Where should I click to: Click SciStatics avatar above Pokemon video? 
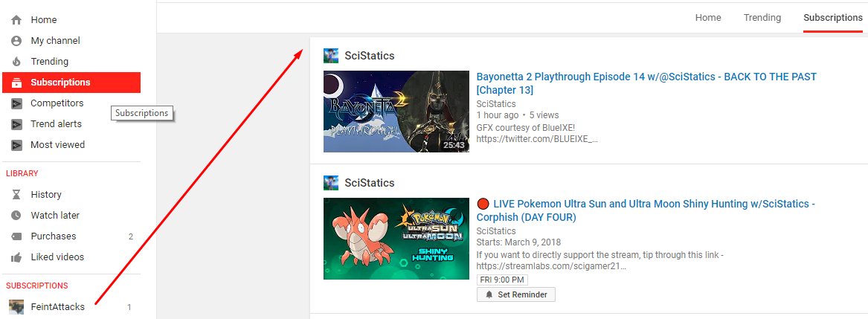click(331, 183)
